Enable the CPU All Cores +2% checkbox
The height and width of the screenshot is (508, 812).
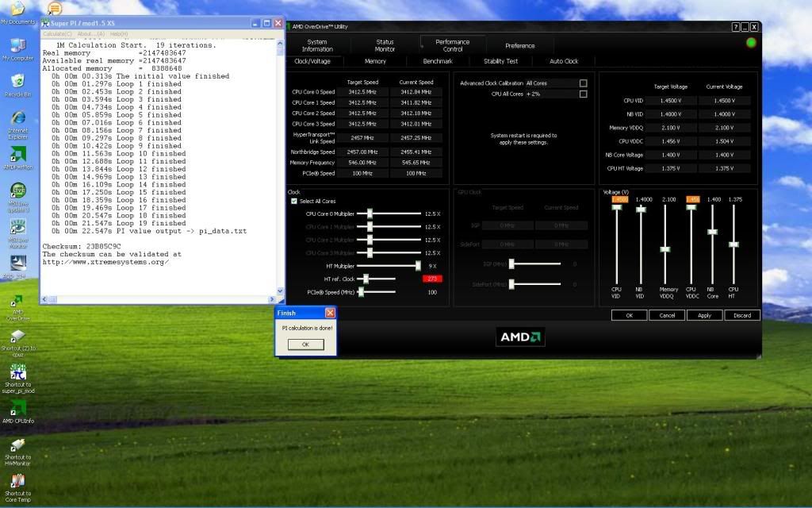click(583, 94)
